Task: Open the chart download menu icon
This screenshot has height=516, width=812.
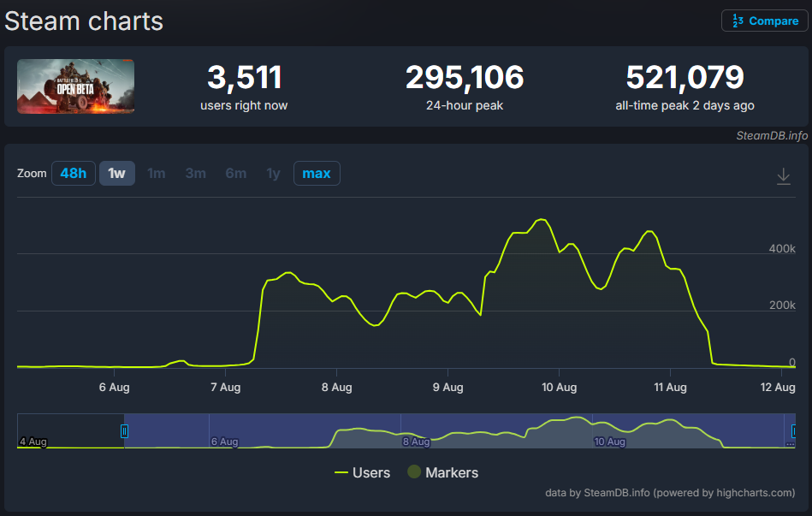Action: click(x=783, y=175)
